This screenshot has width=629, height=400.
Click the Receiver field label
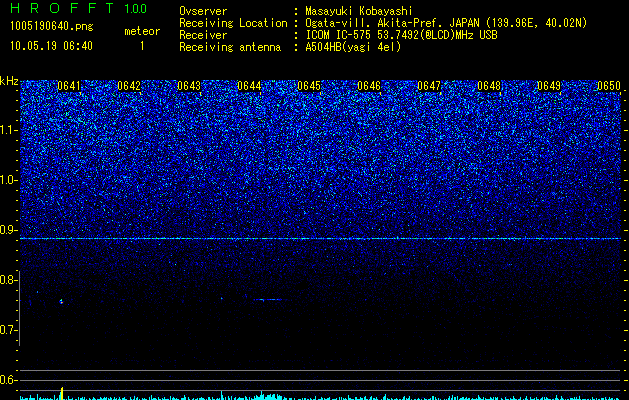point(203,35)
